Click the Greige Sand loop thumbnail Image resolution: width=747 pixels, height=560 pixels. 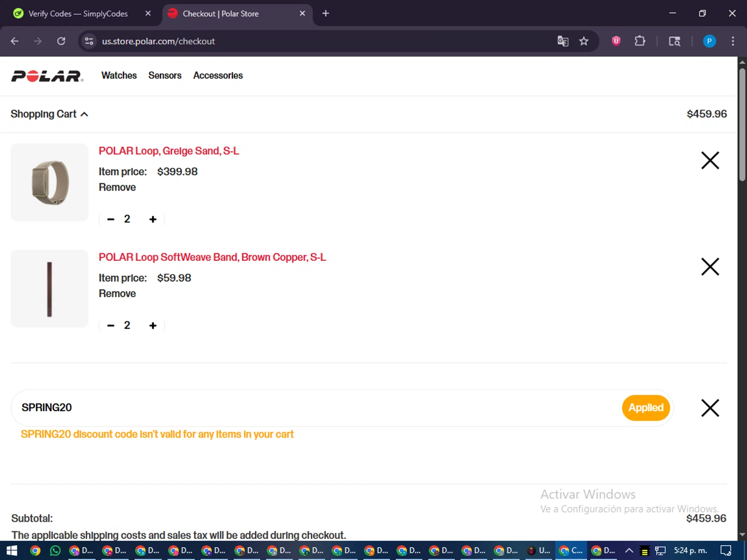[x=49, y=182]
